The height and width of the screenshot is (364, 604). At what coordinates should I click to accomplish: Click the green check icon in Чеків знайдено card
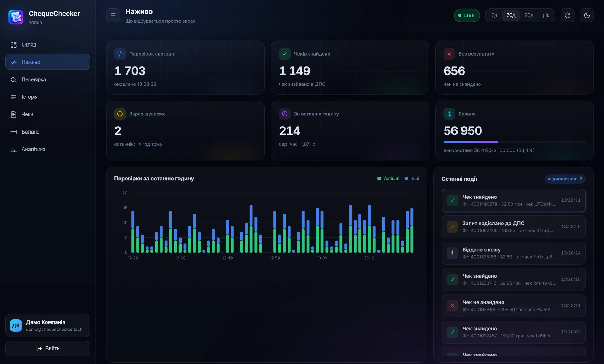284,54
